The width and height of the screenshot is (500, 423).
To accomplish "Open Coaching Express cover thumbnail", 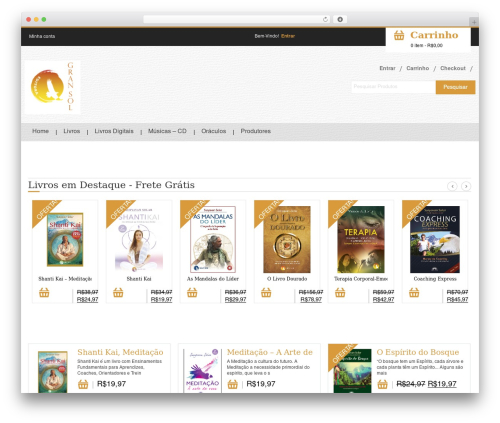I will point(435,240).
